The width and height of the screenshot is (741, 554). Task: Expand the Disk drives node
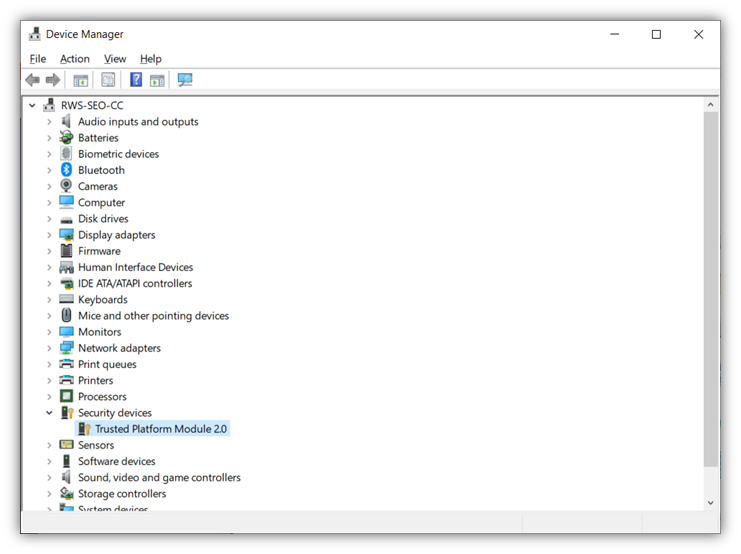pyautogui.click(x=49, y=219)
